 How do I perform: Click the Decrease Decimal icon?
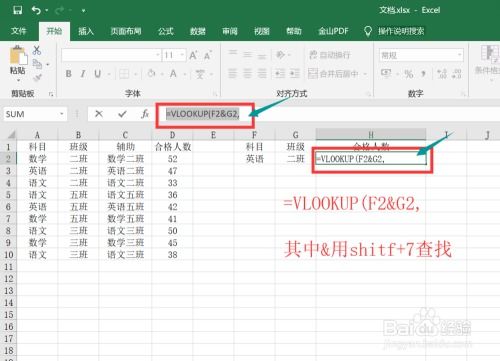tap(457, 74)
